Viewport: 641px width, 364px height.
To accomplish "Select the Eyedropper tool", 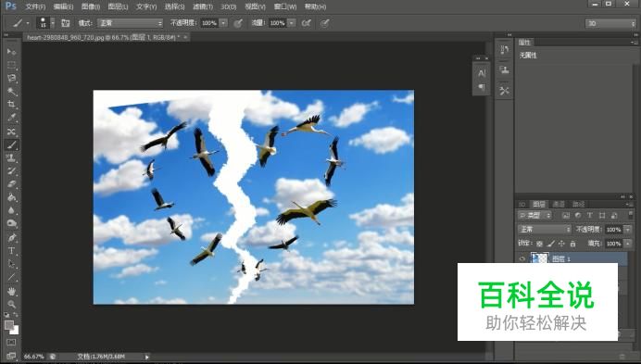I will [x=11, y=118].
